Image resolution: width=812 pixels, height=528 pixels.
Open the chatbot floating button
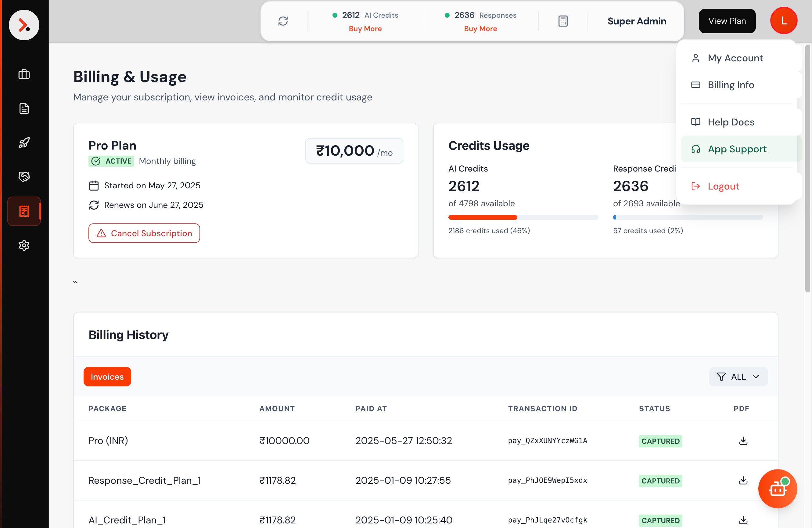coord(777,488)
